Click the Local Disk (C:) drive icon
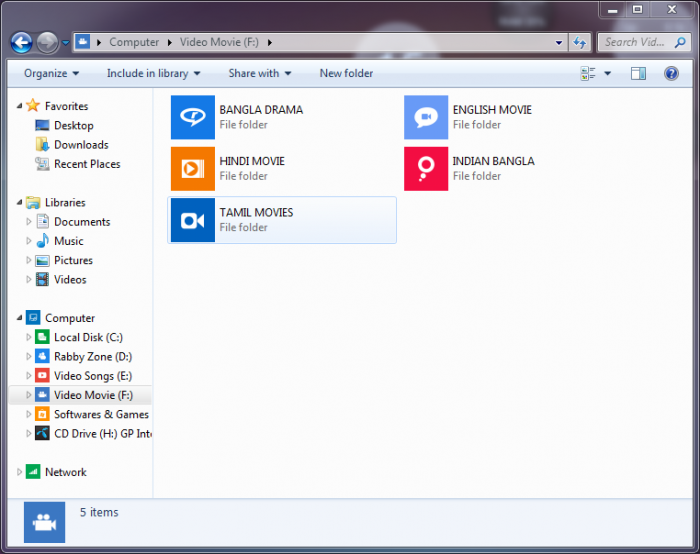Image resolution: width=700 pixels, height=554 pixels. point(42,337)
